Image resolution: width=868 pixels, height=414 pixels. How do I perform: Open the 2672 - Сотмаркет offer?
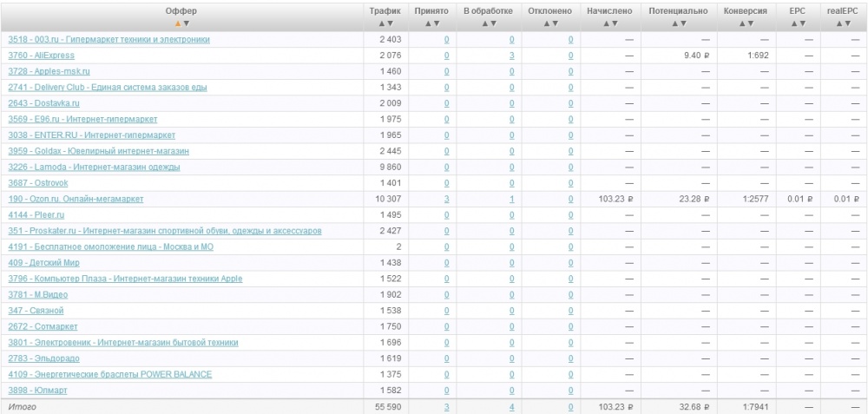[43, 326]
